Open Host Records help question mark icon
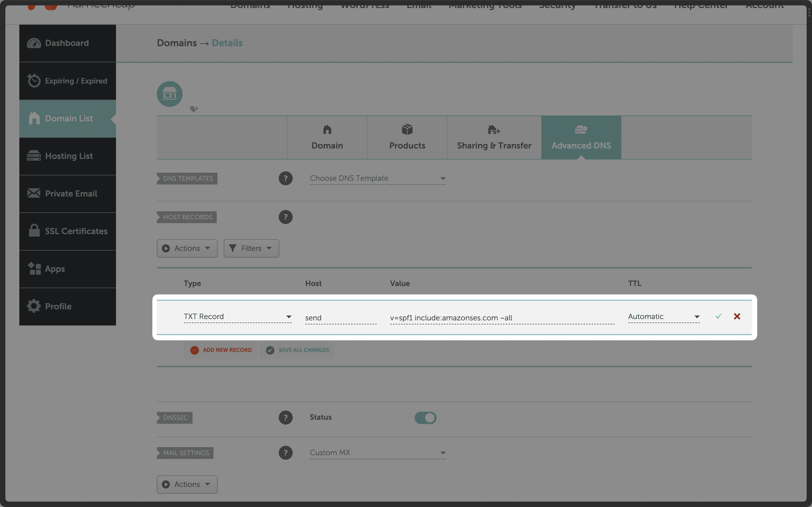Screen dimensions: 812x507 285,217
